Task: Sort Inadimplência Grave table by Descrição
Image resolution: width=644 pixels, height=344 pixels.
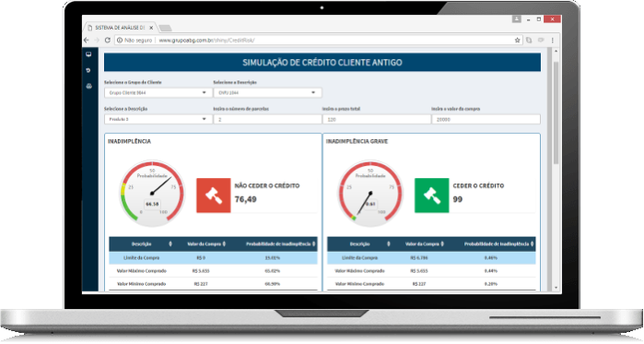Action: coord(389,244)
